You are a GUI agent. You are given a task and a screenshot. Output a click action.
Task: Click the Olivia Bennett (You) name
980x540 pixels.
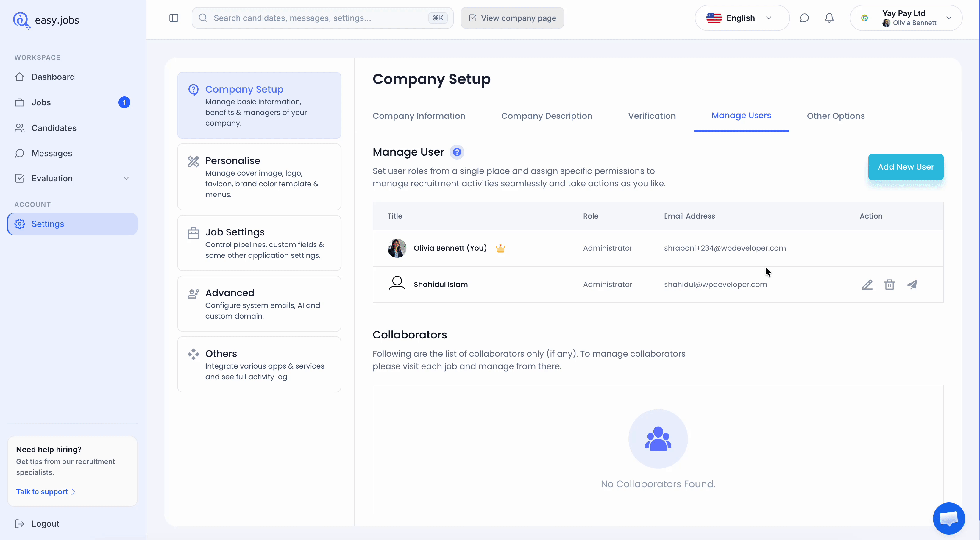(450, 248)
